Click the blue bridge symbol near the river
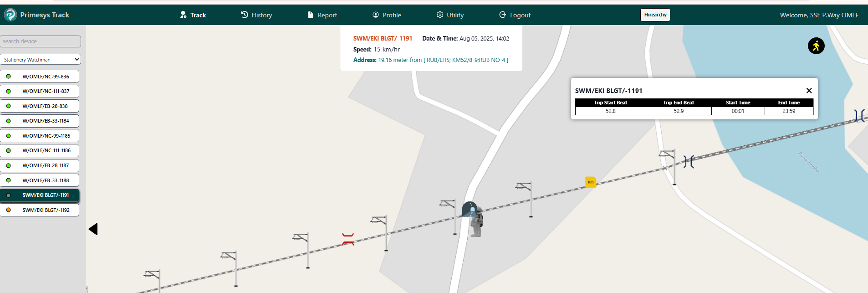 click(x=689, y=162)
